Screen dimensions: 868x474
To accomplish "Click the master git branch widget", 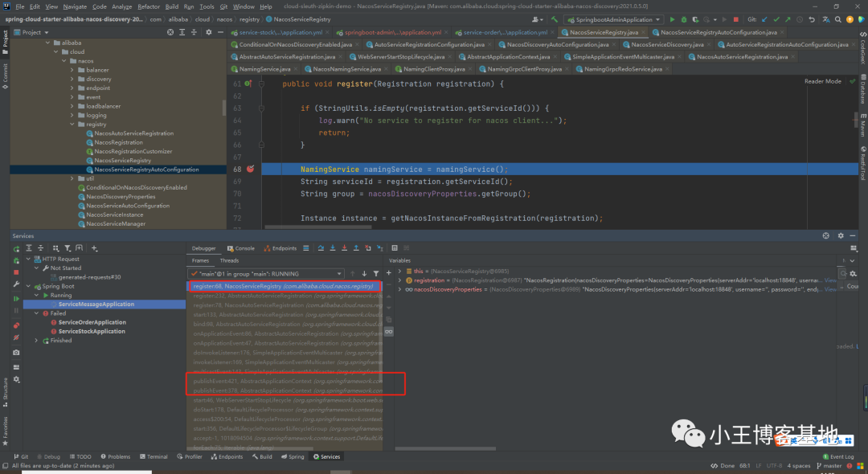I will 828,466.
